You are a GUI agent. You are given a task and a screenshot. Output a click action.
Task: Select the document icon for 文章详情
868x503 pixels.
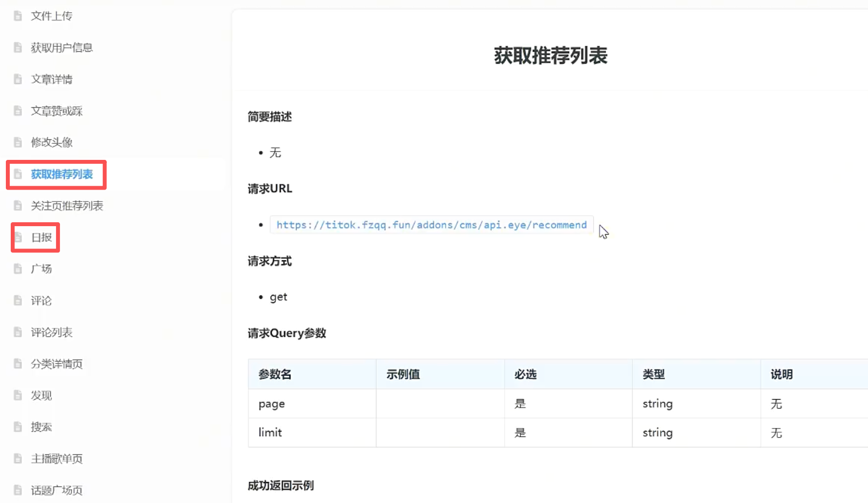pyautogui.click(x=17, y=78)
